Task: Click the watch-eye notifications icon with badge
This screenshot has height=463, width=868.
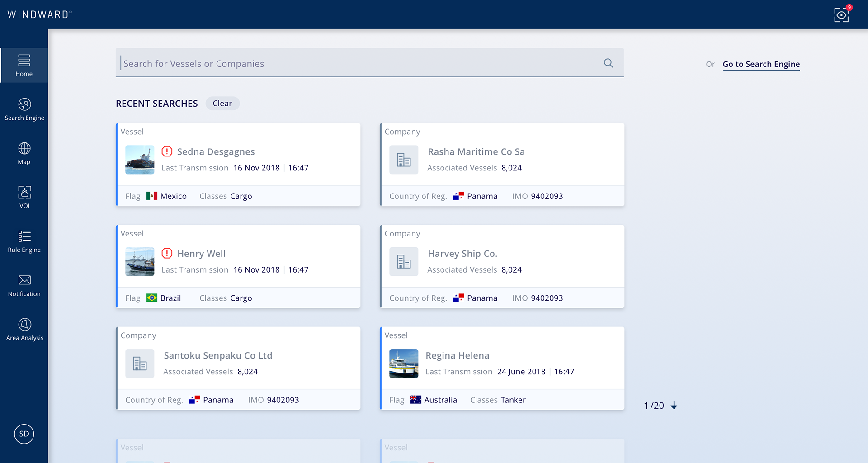Action: [842, 14]
